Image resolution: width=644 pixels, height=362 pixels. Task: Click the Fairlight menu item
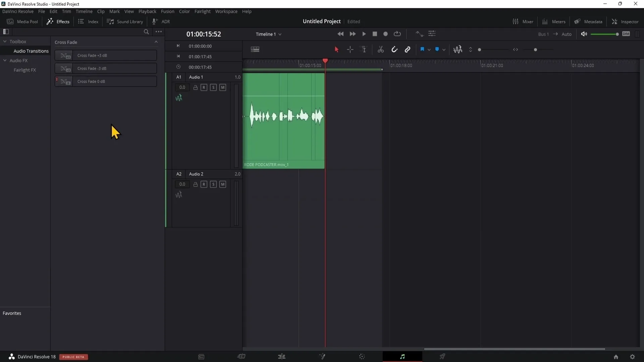pyautogui.click(x=203, y=11)
